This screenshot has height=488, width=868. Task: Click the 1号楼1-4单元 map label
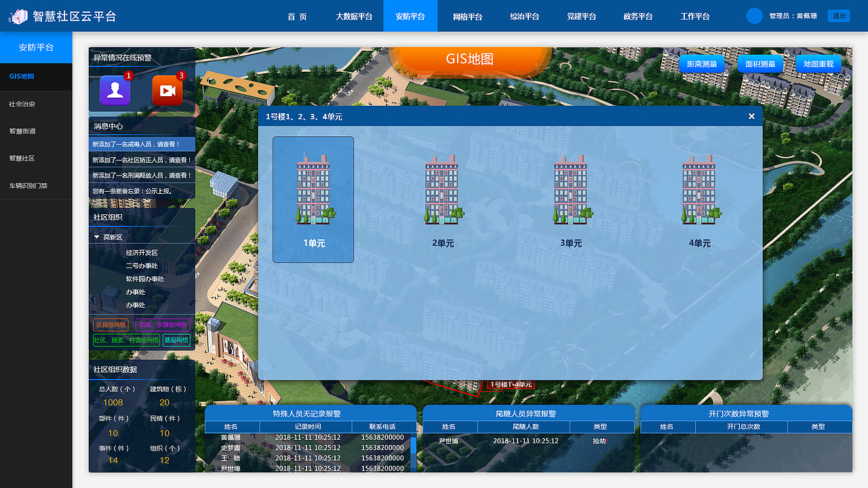[511, 384]
